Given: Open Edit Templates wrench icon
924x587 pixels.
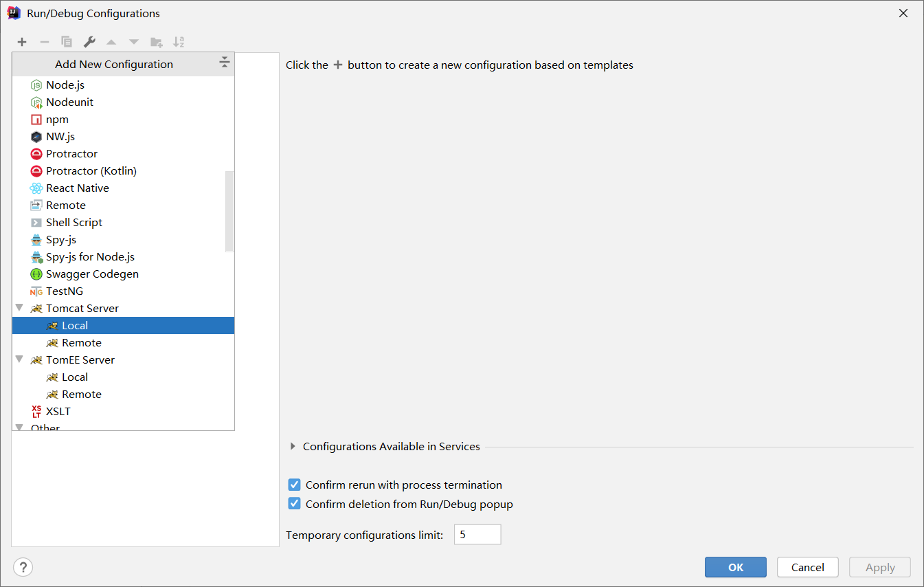Looking at the screenshot, I should [x=89, y=42].
